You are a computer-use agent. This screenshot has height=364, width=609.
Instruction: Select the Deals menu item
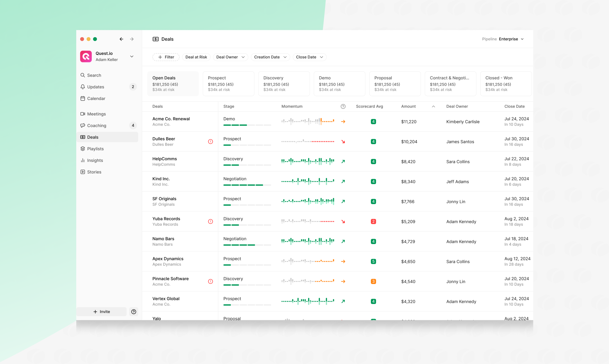click(93, 137)
